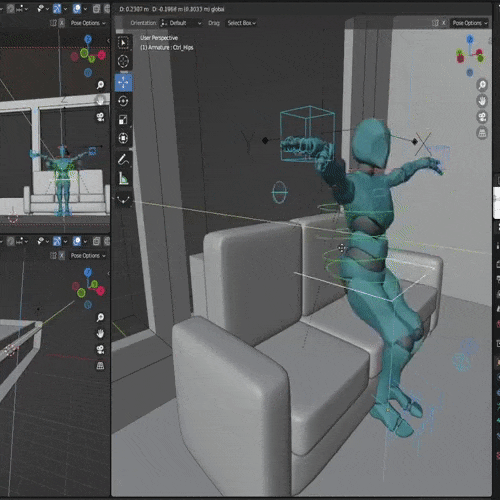Select the Transform tool in the toolbar

pyautogui.click(x=123, y=138)
